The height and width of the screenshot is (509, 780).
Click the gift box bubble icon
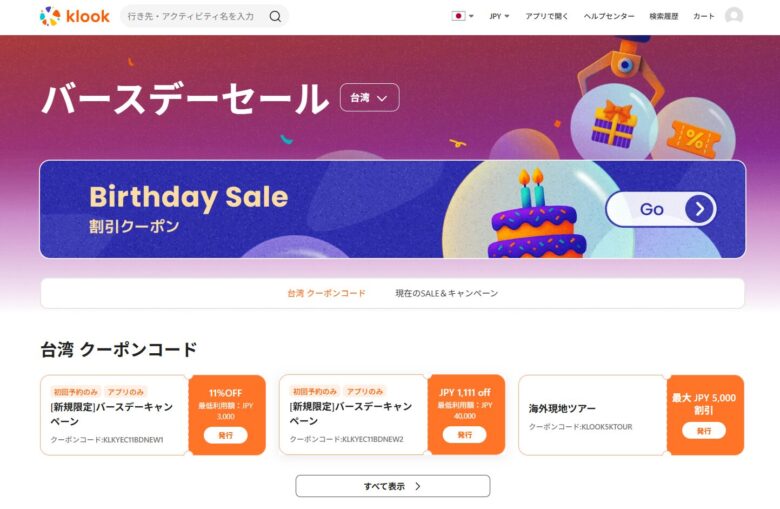pos(613,123)
